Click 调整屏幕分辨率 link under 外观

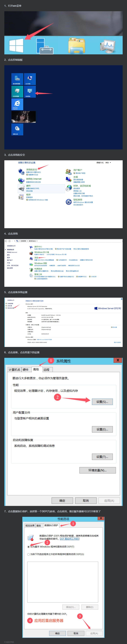point(79,182)
